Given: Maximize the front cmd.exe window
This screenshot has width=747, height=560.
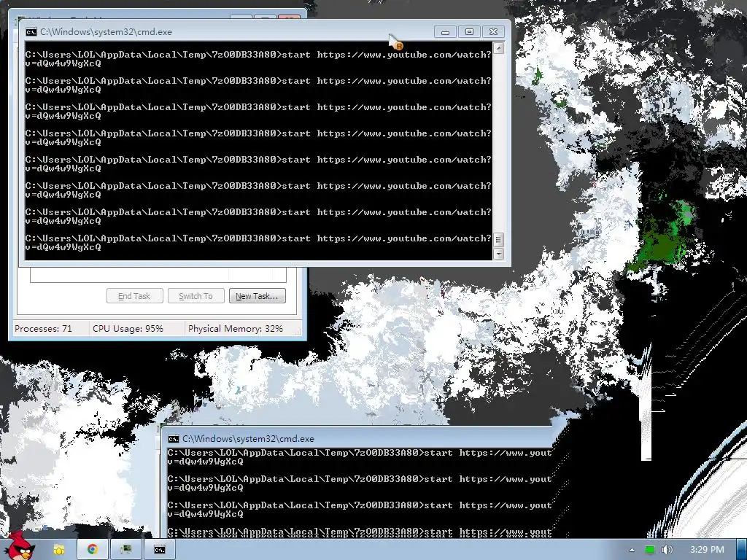Looking at the screenshot, I should click(469, 32).
